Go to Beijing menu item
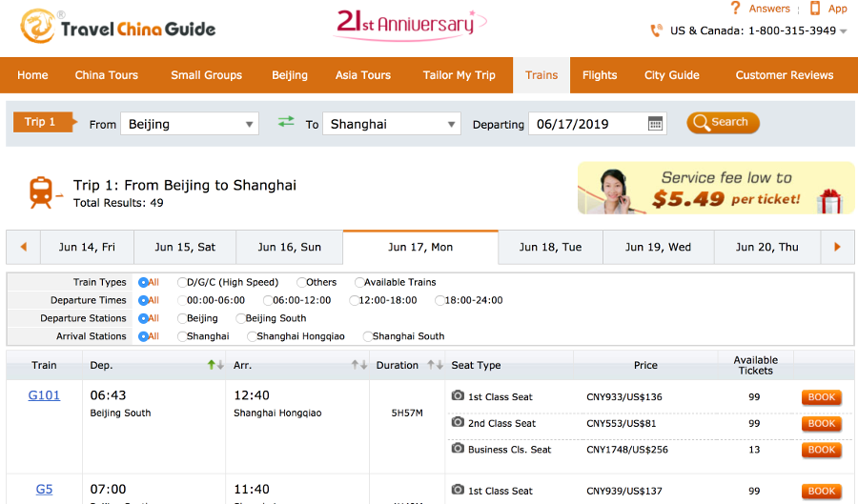Screen dimensions: 858x504 (x=290, y=75)
